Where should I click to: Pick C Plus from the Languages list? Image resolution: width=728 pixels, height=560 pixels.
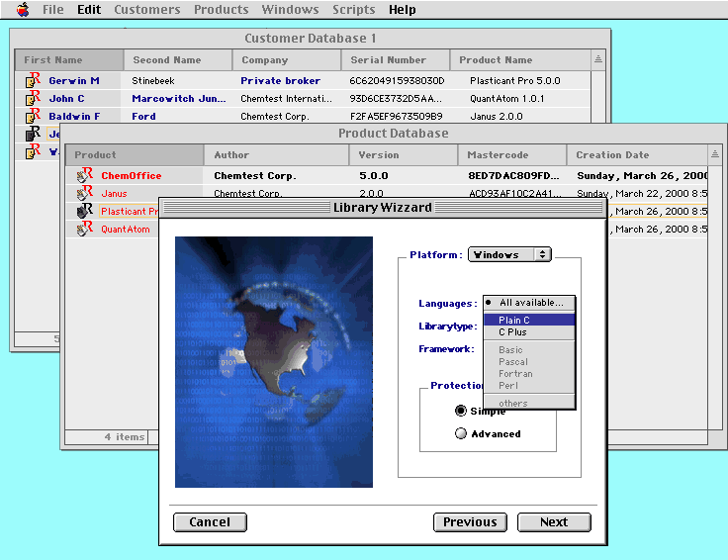click(530, 332)
